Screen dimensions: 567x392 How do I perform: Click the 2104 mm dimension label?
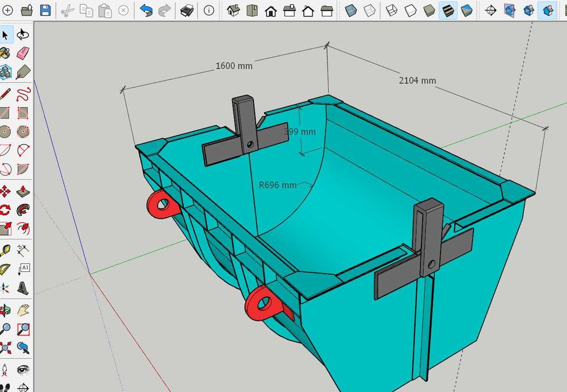417,80
